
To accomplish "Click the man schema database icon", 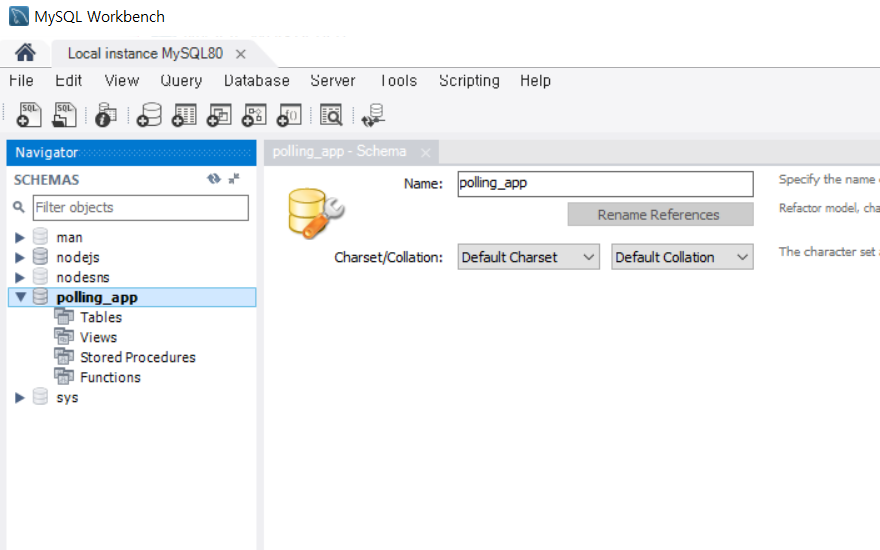I will [40, 237].
